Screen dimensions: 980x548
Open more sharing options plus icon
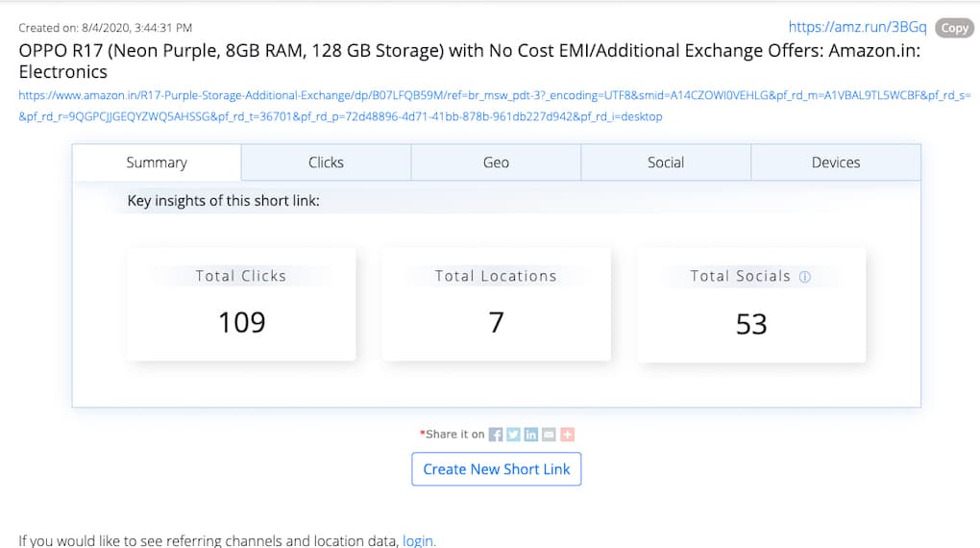[567, 435]
